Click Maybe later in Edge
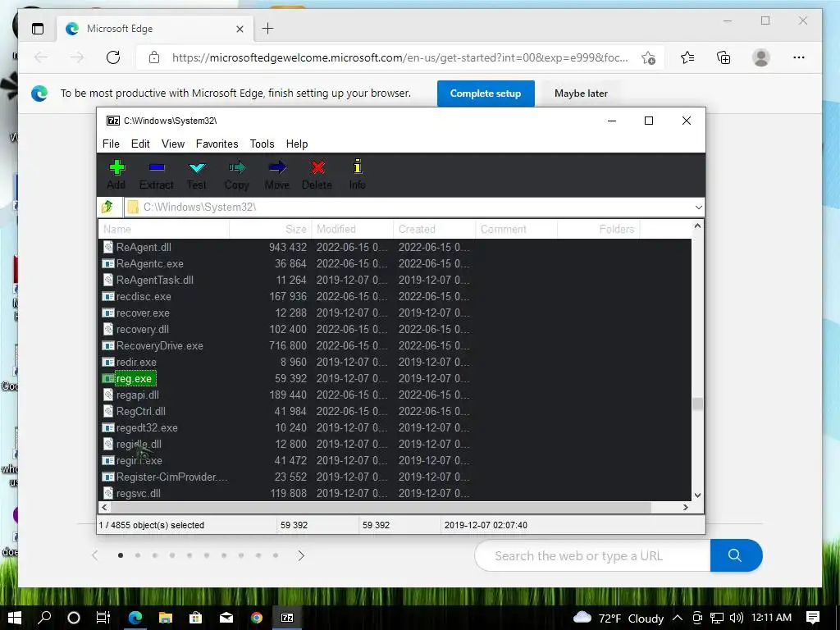Viewport: 840px width, 630px height. pyautogui.click(x=581, y=94)
